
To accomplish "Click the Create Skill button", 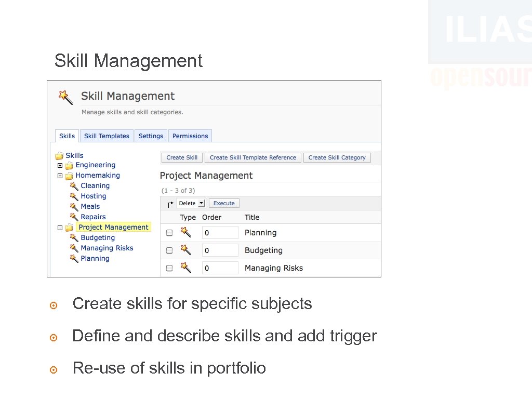I will pos(182,157).
